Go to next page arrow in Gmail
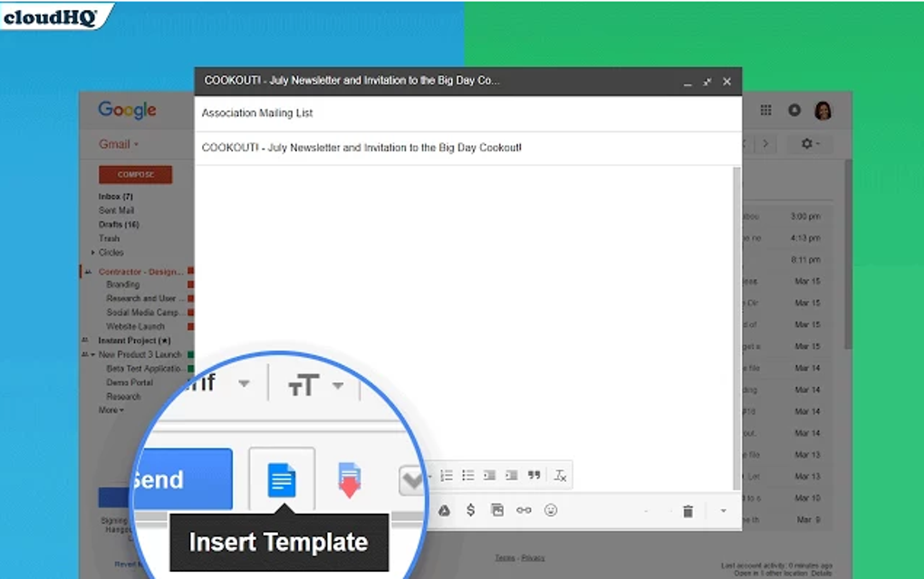This screenshot has width=924, height=579. pos(765,143)
